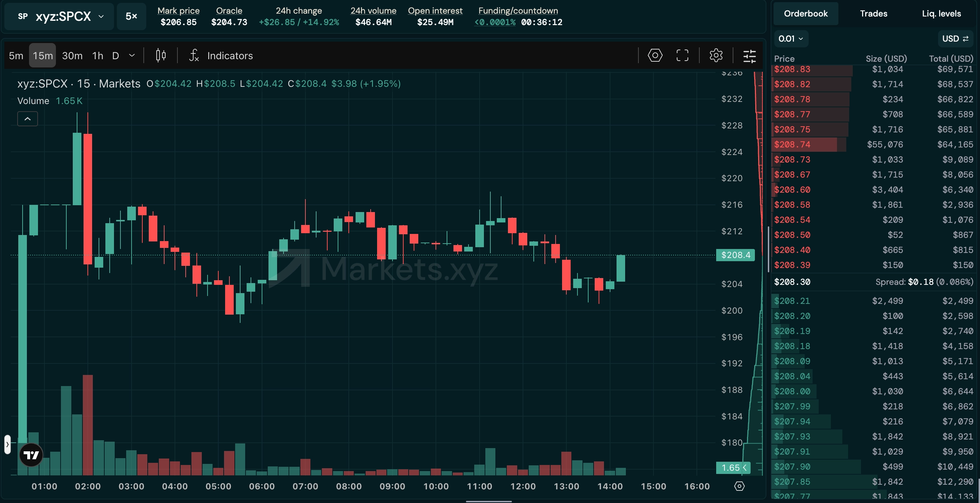This screenshot has height=503, width=980.
Task: Click the Funding/countdown label
Action: point(518,11)
